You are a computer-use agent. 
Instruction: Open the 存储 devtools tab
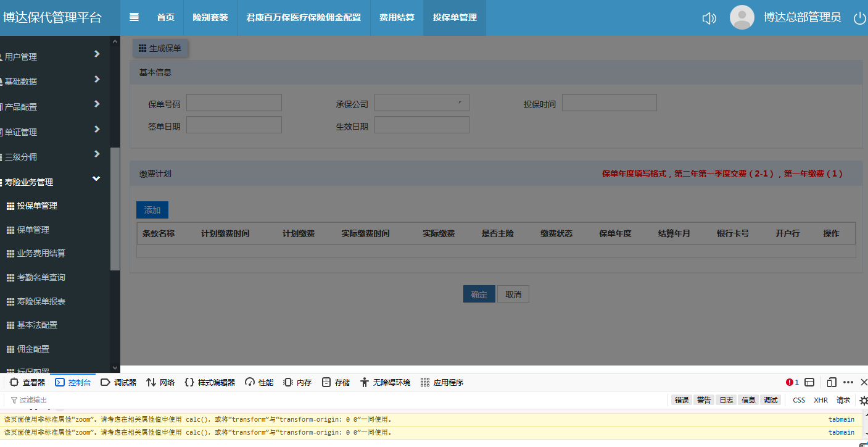336,382
